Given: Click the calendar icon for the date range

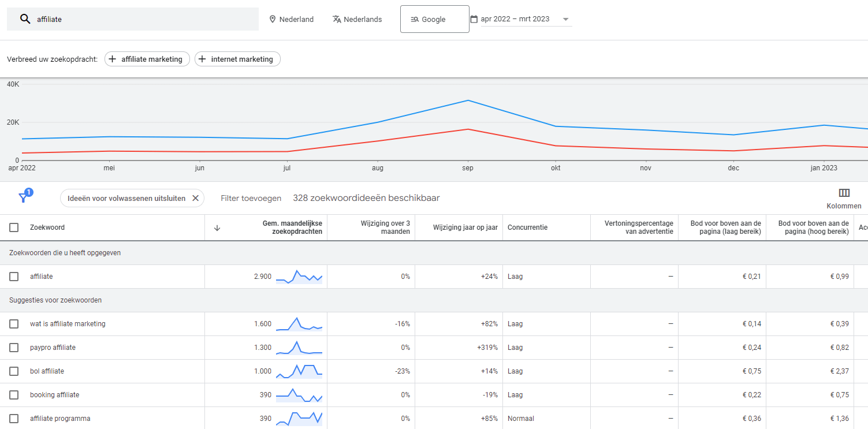Looking at the screenshot, I should click(x=474, y=19).
